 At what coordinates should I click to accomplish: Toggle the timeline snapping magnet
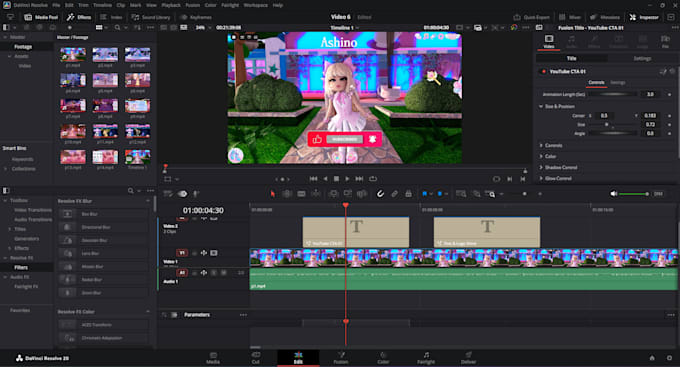pyautogui.click(x=380, y=194)
